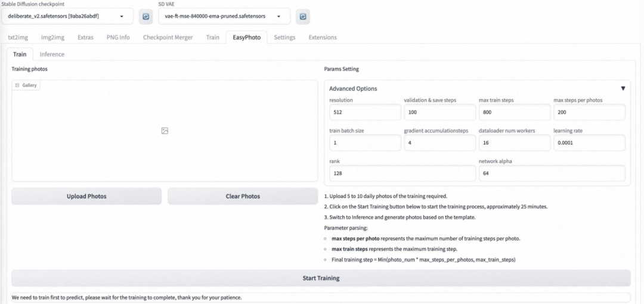Viewport: 644px width, 304px height.
Task: Click refresh icon next to checkpoint dropdown
Action: coord(145,16)
